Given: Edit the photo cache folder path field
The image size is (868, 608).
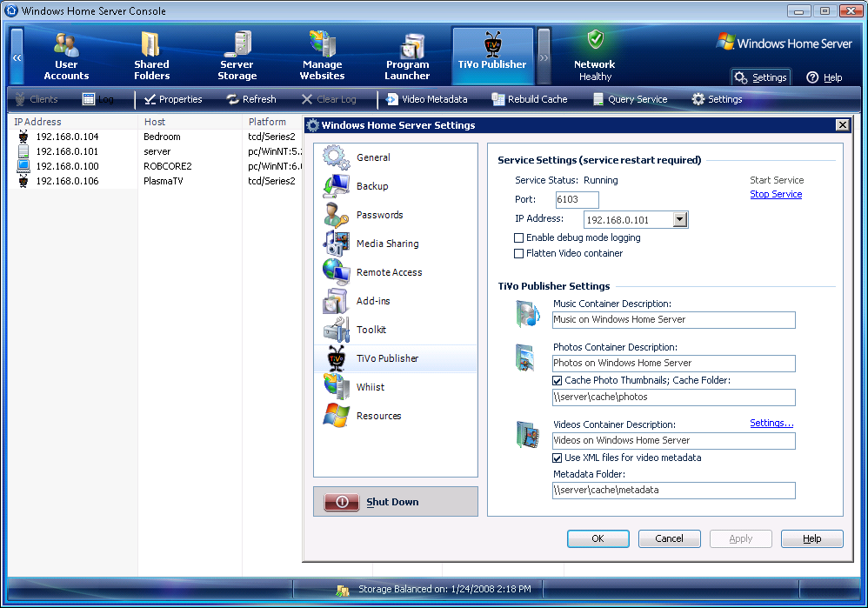Looking at the screenshot, I should (674, 397).
